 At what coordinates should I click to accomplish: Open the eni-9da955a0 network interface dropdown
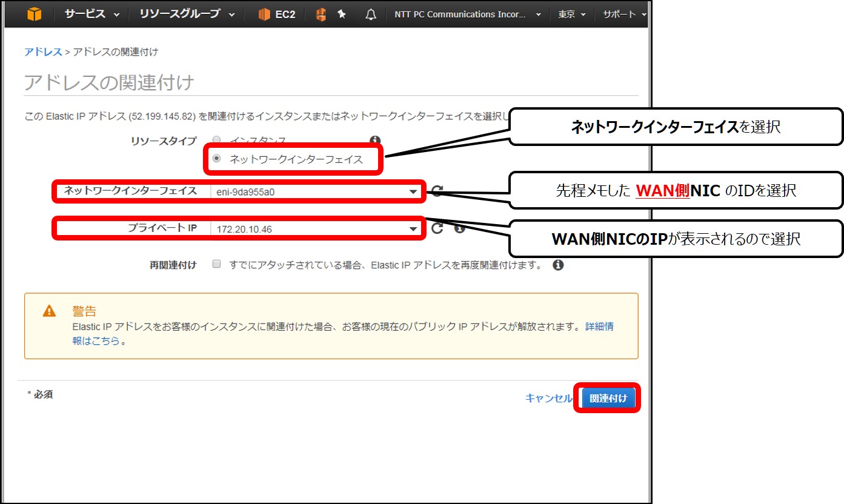(x=316, y=192)
